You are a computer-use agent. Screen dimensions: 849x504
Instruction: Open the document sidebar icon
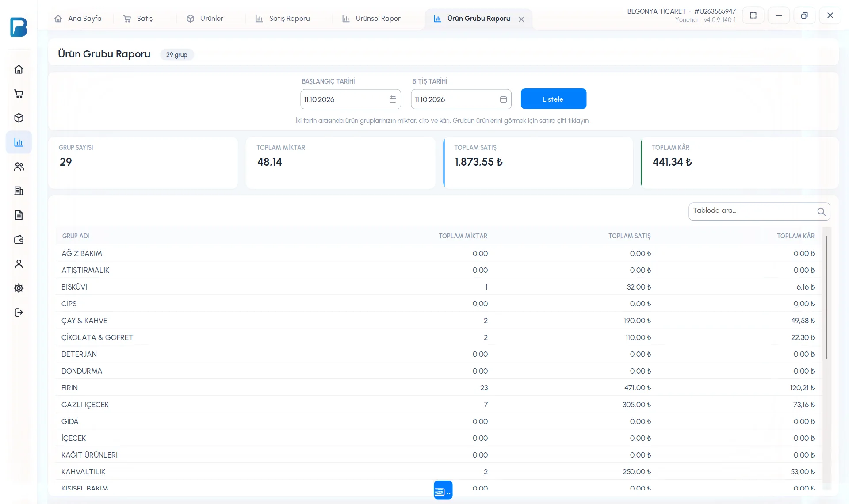(x=19, y=215)
